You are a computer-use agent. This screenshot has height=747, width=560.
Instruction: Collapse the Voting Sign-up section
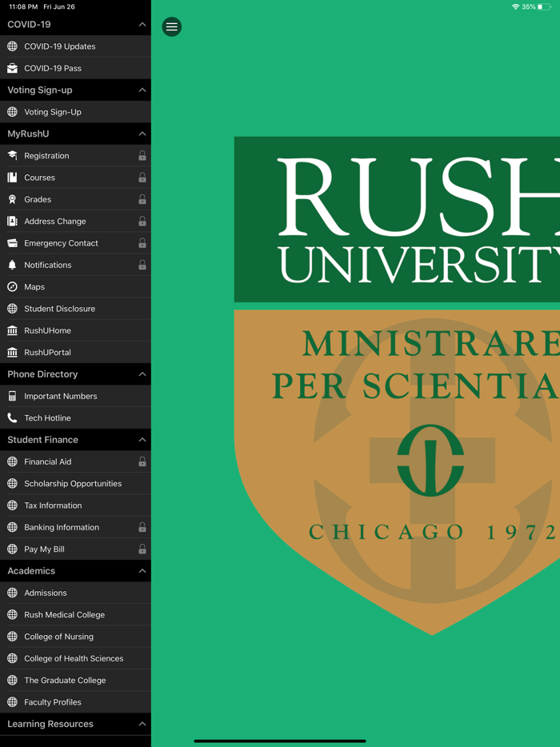(142, 90)
